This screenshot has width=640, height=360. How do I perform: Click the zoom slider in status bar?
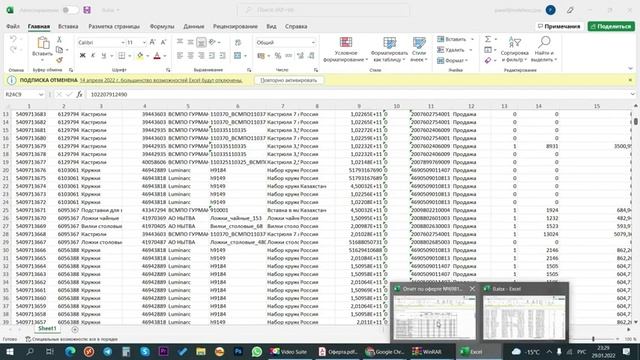click(593, 339)
